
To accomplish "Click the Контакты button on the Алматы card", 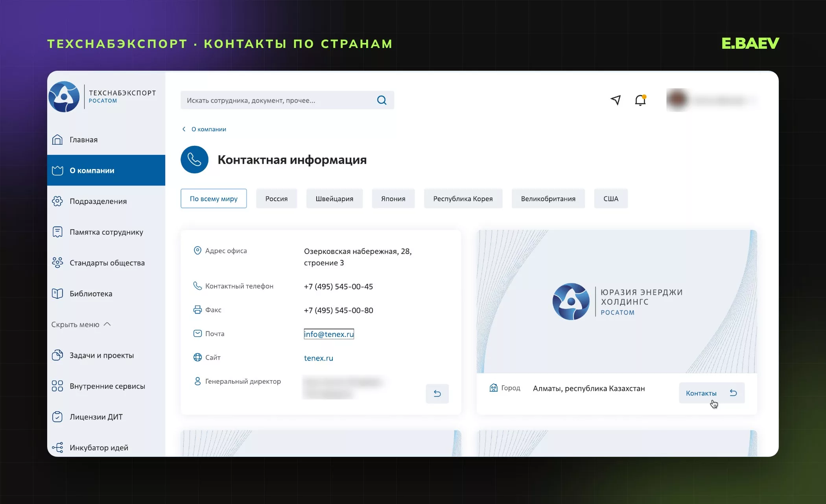I will pos(712,393).
